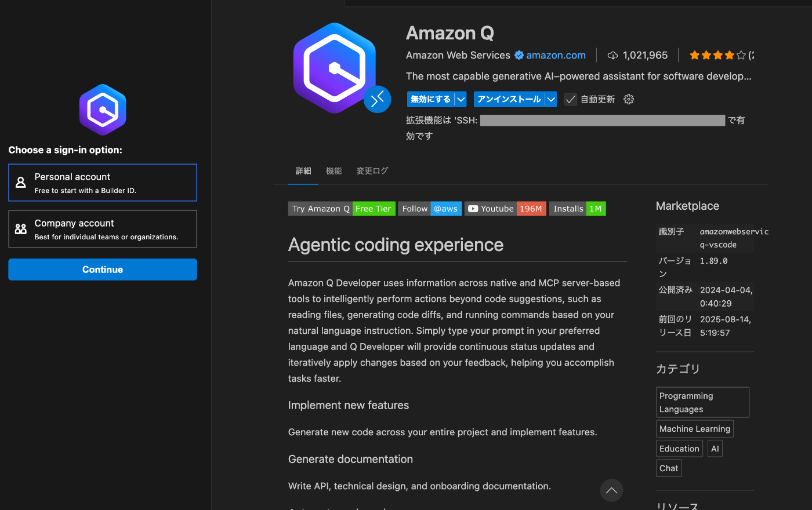Toggle the 自動更新 checkbox
Screen dimensions: 812x510
(x=571, y=99)
